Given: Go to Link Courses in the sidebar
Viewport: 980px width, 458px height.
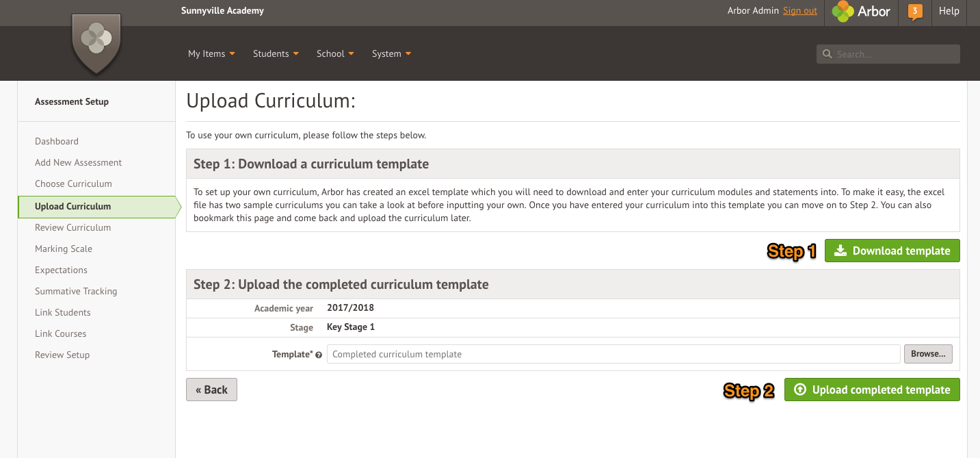Looking at the screenshot, I should 61,333.
